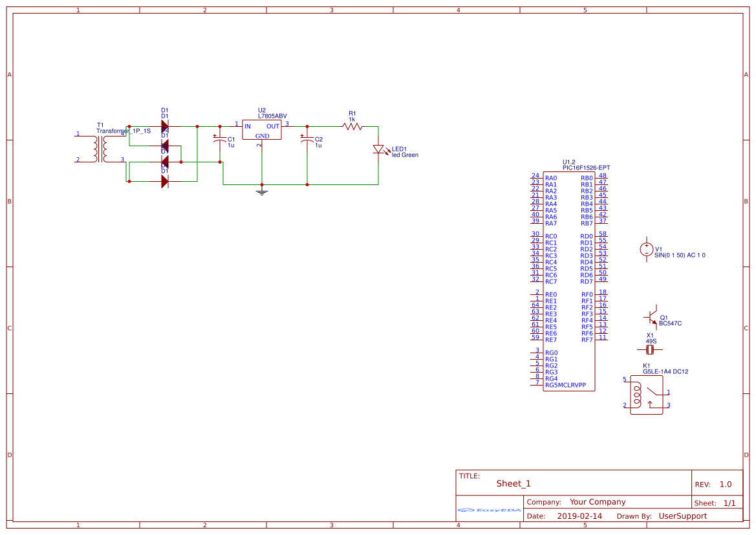The image size is (756, 535).
Task: Click the Sheet_1 title text
Action: 513,484
